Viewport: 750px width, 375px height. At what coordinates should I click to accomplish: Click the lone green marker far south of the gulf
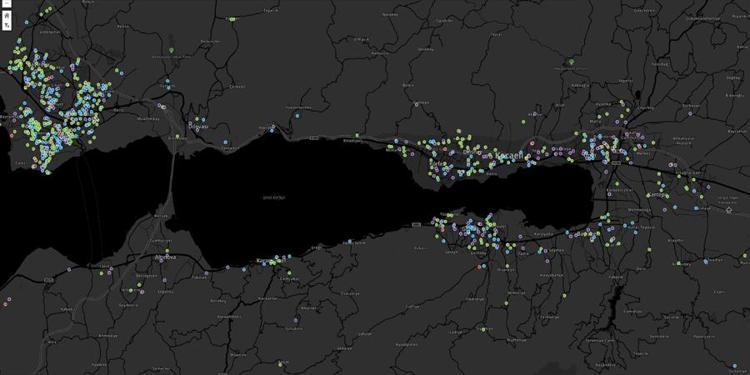pyautogui.click(x=484, y=330)
